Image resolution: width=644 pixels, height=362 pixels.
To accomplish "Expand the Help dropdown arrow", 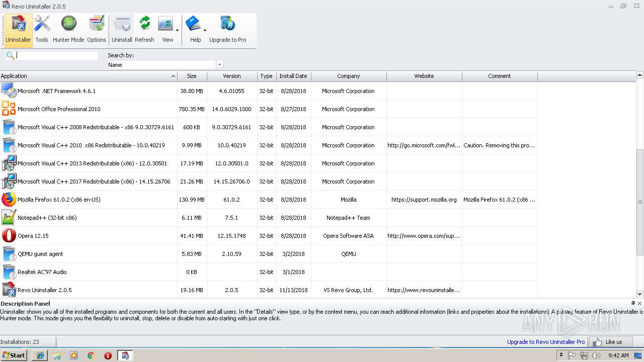I will pos(205,30).
